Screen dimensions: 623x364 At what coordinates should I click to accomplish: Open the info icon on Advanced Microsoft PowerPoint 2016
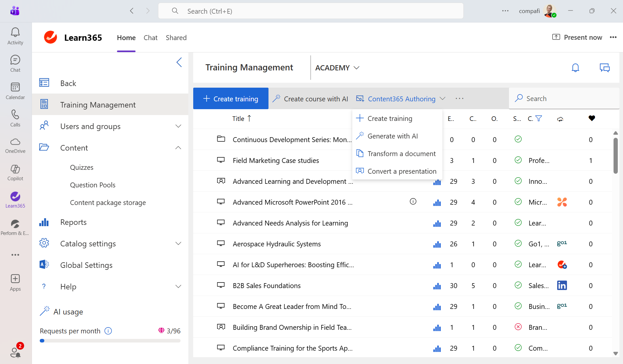[x=413, y=201]
